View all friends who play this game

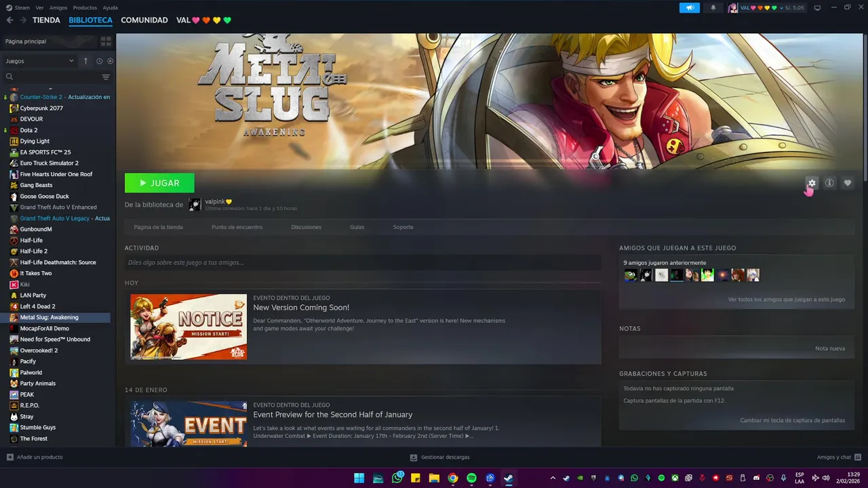pos(787,300)
